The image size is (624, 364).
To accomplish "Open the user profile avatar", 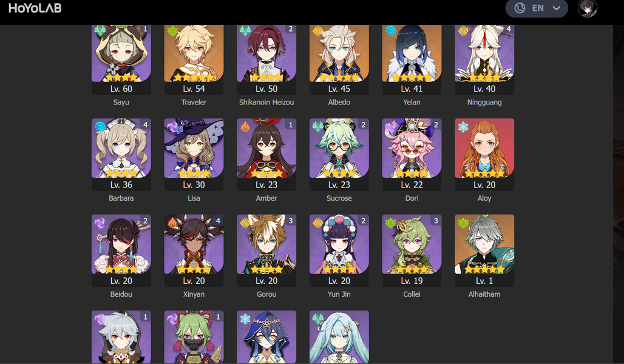I will (588, 8).
